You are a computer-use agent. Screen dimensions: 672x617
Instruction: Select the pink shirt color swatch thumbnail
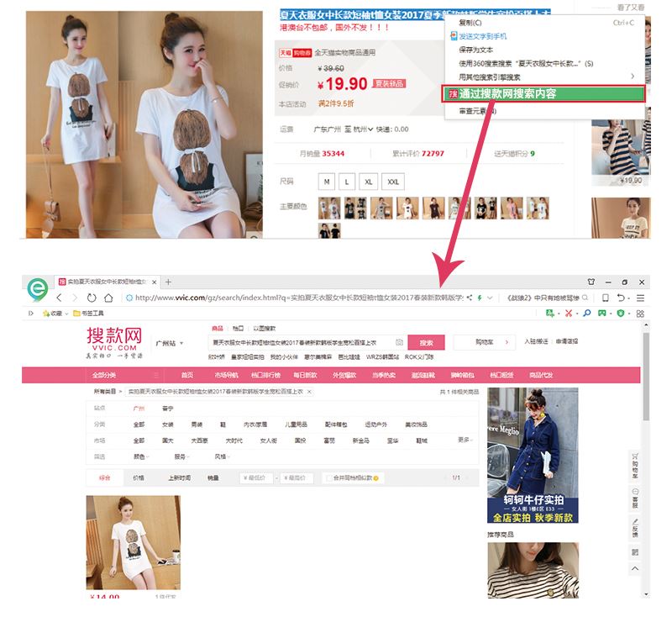pyautogui.click(x=512, y=208)
